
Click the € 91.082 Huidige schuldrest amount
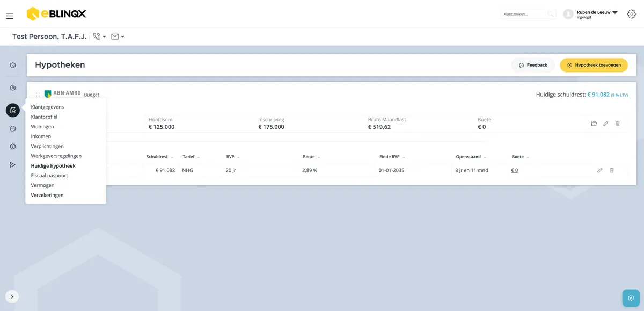pyautogui.click(x=598, y=95)
